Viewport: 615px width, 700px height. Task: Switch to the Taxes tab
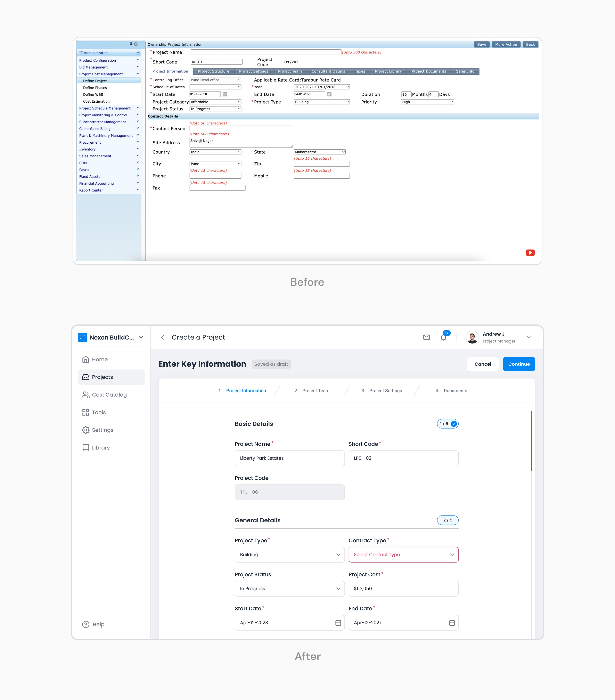click(x=360, y=71)
